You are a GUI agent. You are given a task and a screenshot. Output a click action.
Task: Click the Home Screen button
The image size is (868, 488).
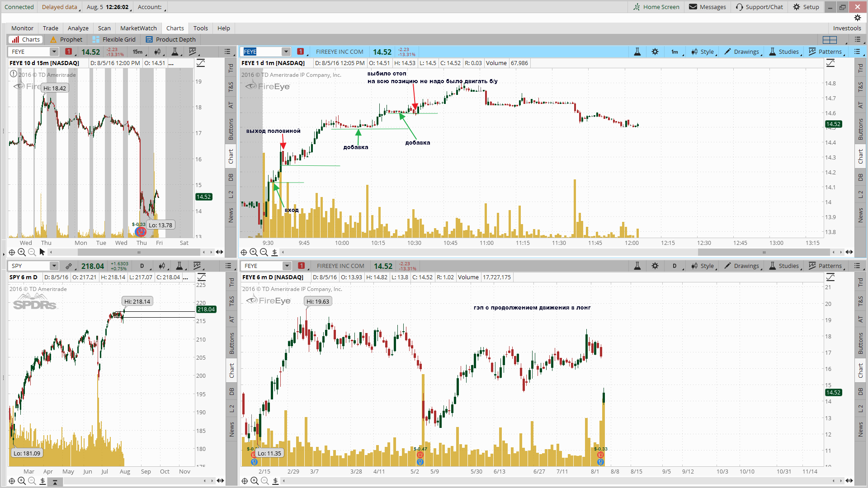pos(656,7)
